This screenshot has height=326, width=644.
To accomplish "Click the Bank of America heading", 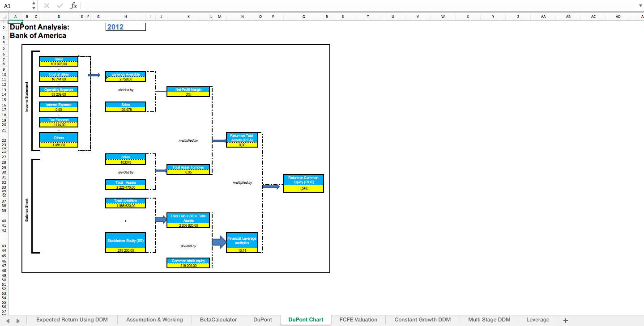I will (38, 35).
